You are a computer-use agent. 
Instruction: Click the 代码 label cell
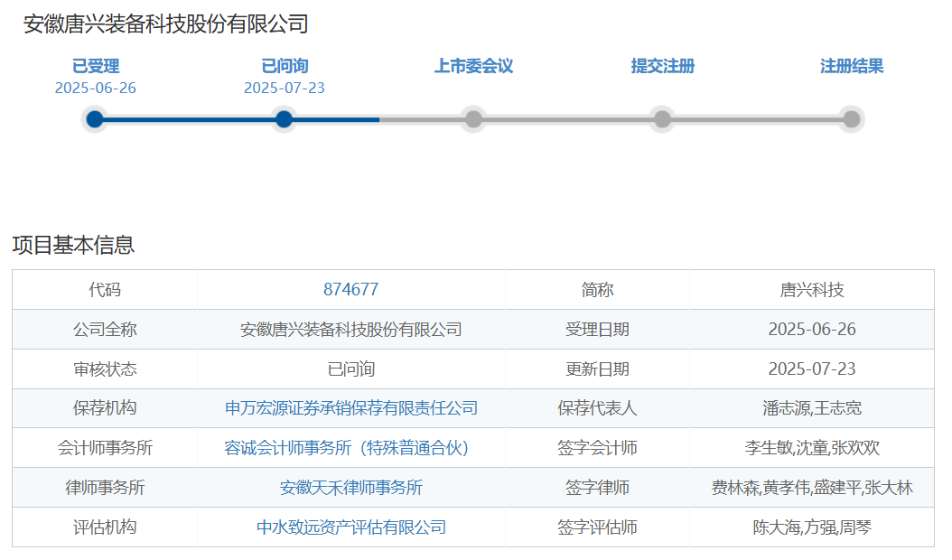pyautogui.click(x=105, y=290)
